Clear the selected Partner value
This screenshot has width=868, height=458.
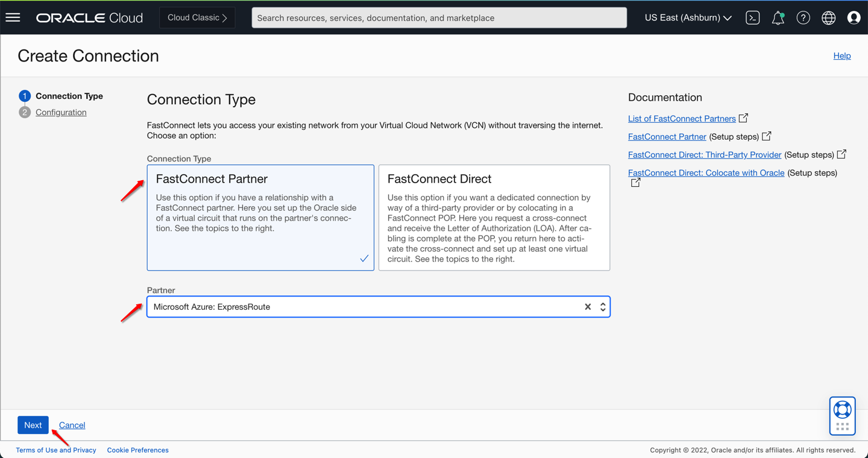click(588, 307)
